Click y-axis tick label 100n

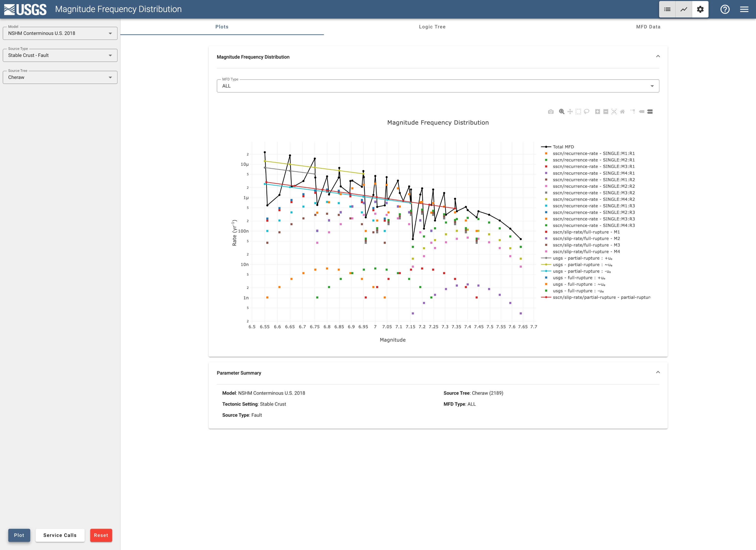[243, 231]
